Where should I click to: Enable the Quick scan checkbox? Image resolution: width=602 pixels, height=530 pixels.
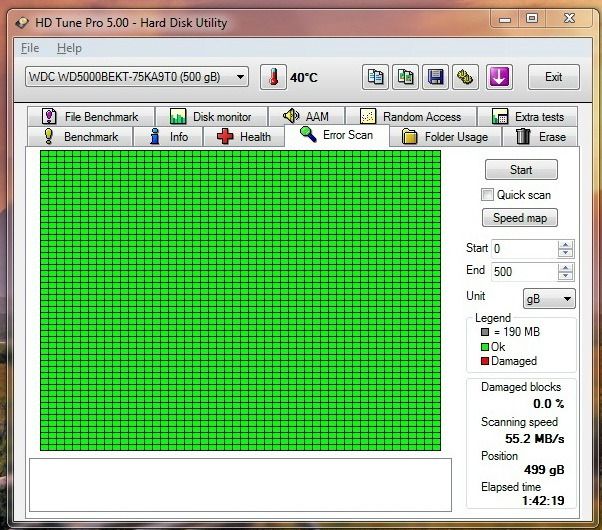[x=487, y=195]
